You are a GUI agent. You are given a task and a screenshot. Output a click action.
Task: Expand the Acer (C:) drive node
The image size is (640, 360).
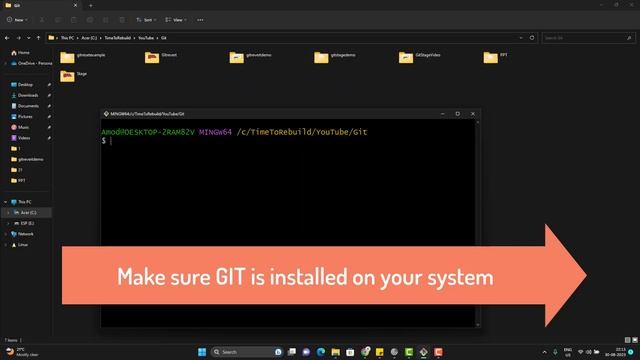click(8, 212)
